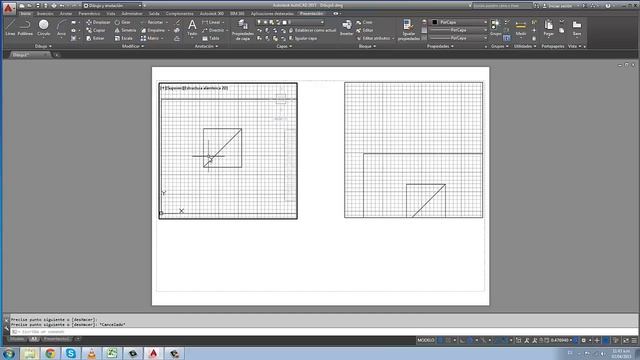Screen dimensions: 640x360
Task: Open the workspace dropdown Dibujo y anotación
Action: (x=112, y=6)
